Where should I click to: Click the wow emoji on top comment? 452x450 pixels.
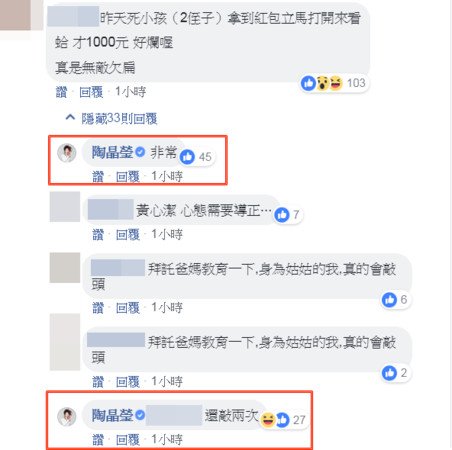point(323,83)
